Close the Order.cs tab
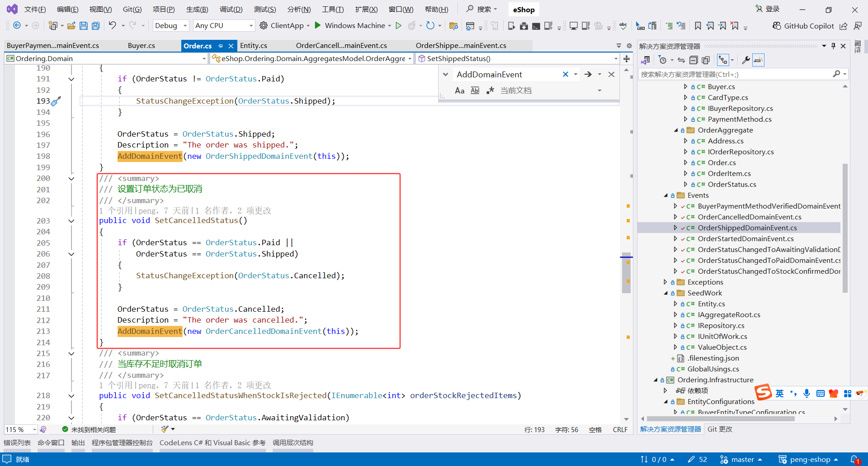This screenshot has height=466, width=868. (231, 46)
